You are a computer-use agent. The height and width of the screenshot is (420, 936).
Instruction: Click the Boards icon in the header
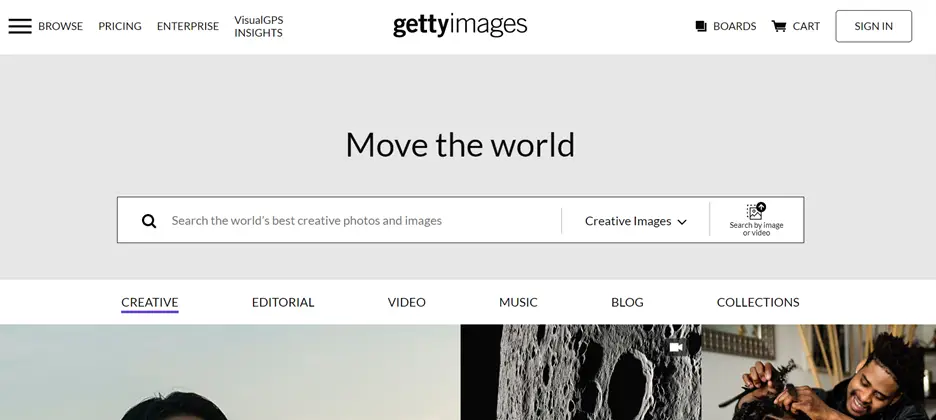701,26
